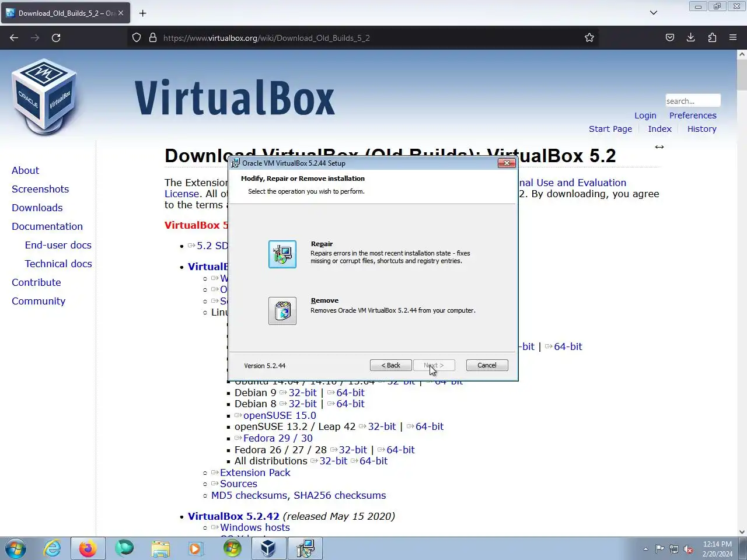The width and height of the screenshot is (747, 560).
Task: Show hidden system tray icons
Action: tap(645, 549)
